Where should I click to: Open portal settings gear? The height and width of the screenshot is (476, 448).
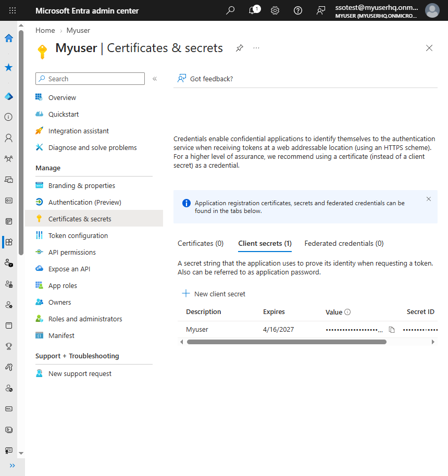[275, 10]
